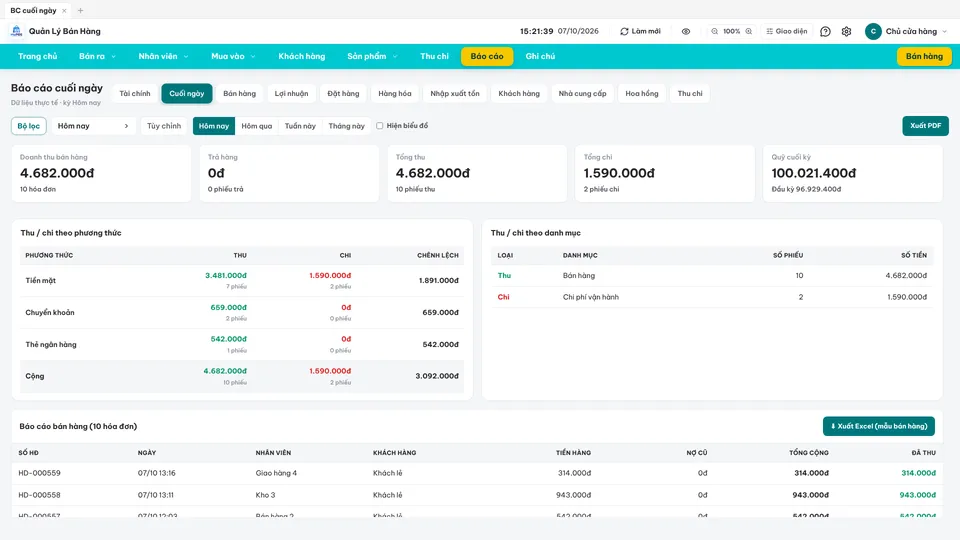Switch to the Thu chi report tab

click(x=690, y=94)
